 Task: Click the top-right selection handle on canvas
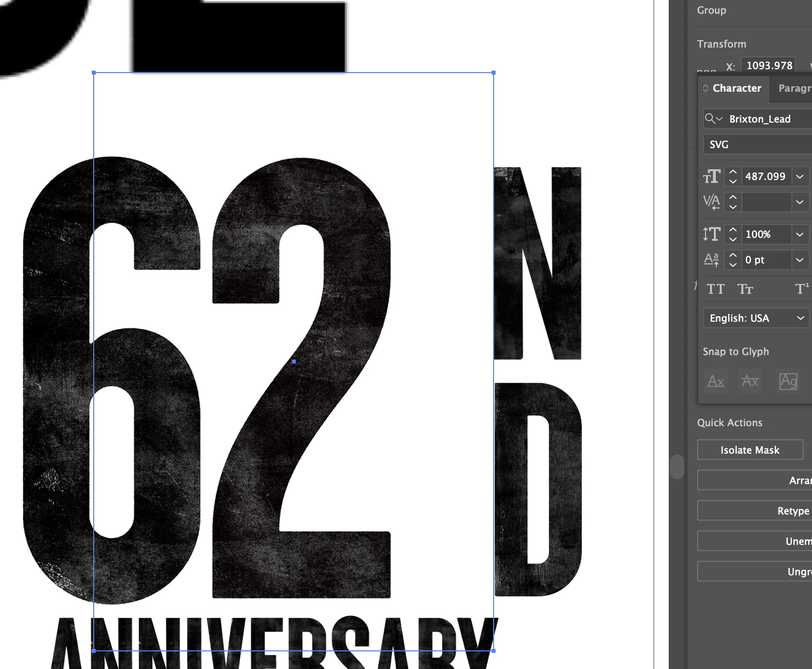[494, 73]
